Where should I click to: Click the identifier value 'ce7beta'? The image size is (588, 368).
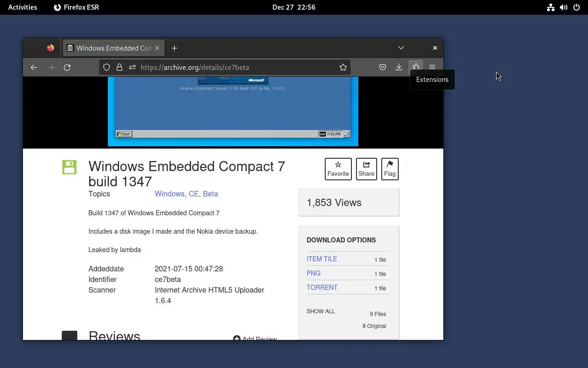[x=168, y=279]
